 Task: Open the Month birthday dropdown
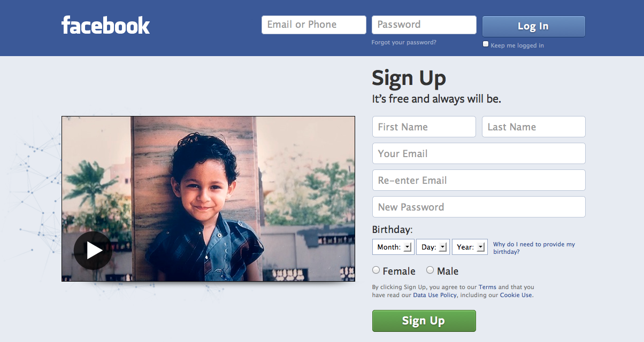pyautogui.click(x=393, y=247)
